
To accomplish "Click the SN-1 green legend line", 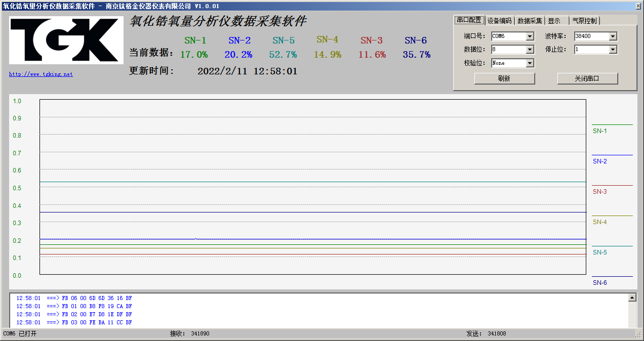I will pos(612,124).
